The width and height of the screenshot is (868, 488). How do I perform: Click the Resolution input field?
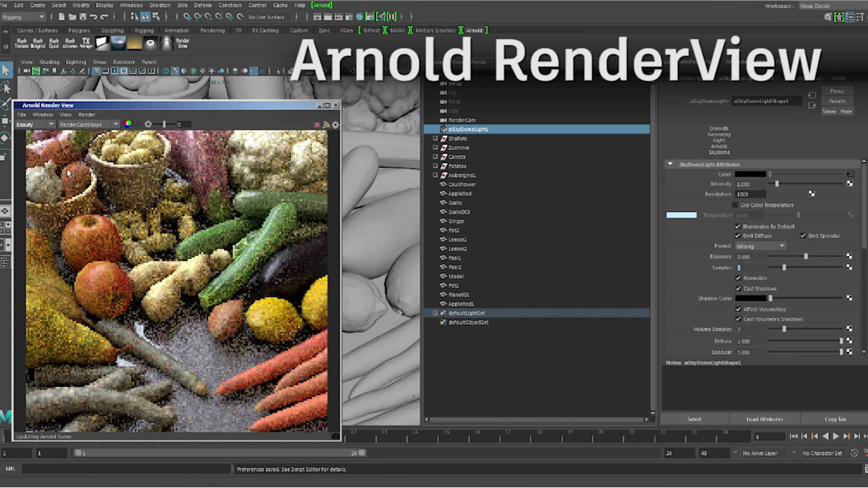(750, 194)
